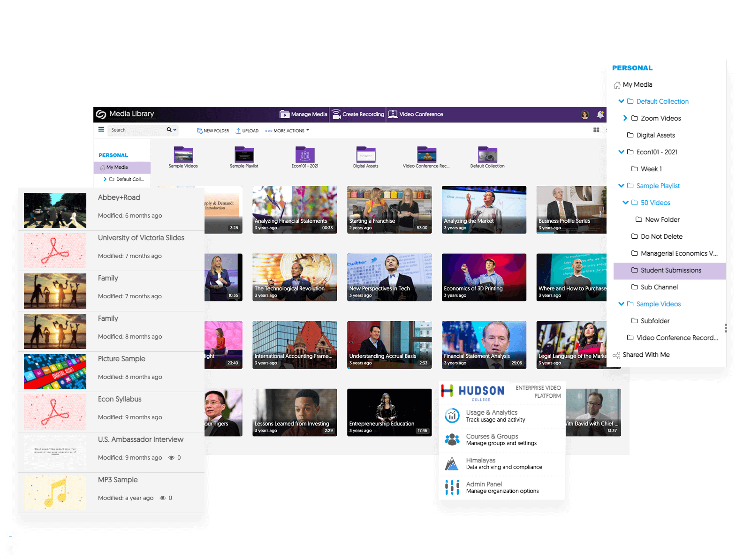The width and height of the screenshot is (736, 560).
Task: Click the Courses & Groups people icon
Action: 452,439
